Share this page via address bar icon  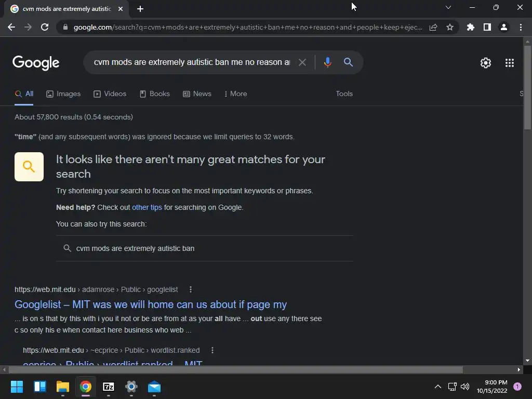click(x=433, y=27)
